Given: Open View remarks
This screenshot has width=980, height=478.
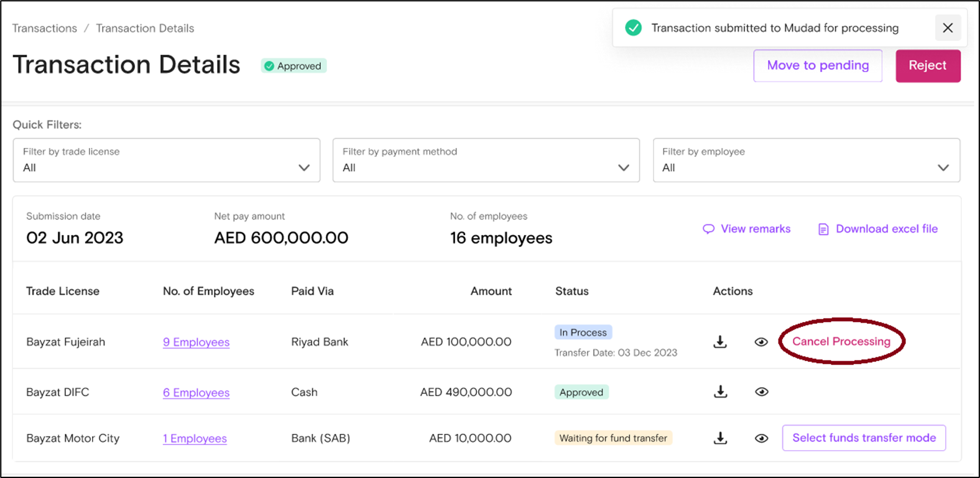Looking at the screenshot, I should point(747,229).
